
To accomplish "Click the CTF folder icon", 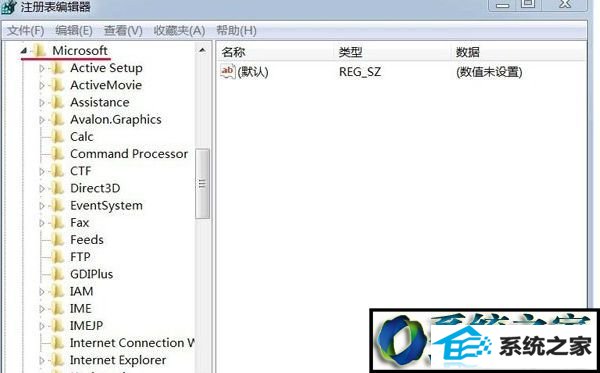I will [x=58, y=171].
